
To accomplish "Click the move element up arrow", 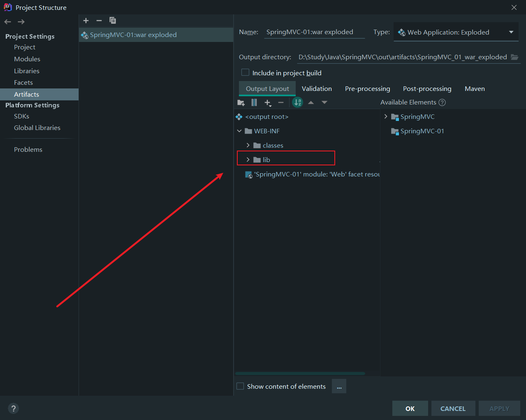I will 311,102.
